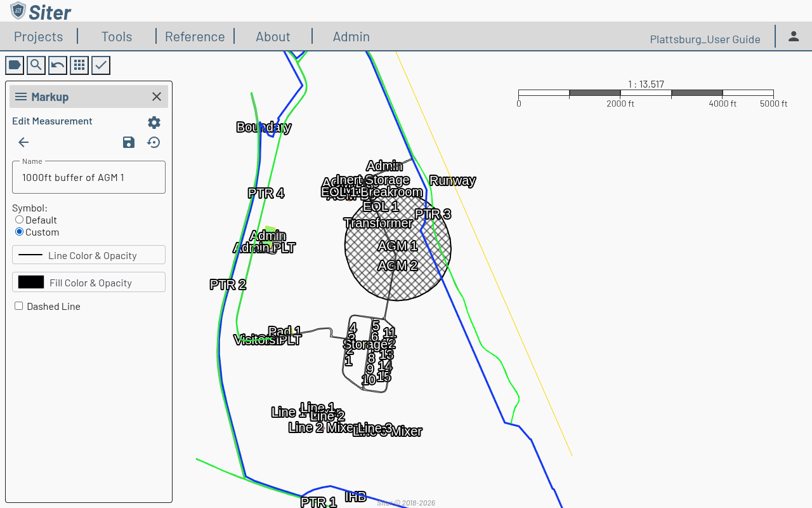Open the grid toolbar icon
The height and width of the screenshot is (508, 812).
tap(79, 65)
